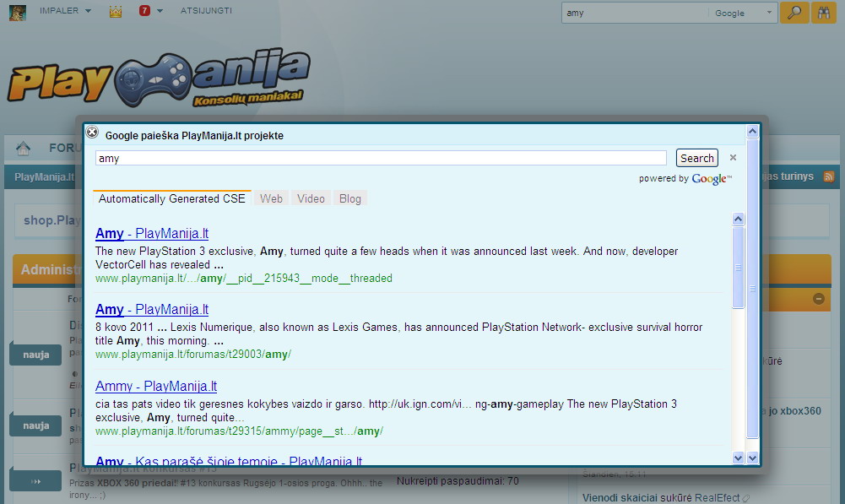Click the green URL ending in 215943__mode__threaded
The height and width of the screenshot is (504, 845).
coord(244,278)
